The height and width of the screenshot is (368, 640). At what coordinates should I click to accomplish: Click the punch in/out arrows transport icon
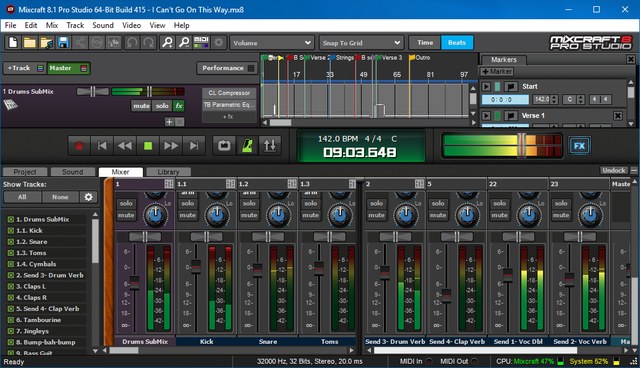[269, 146]
